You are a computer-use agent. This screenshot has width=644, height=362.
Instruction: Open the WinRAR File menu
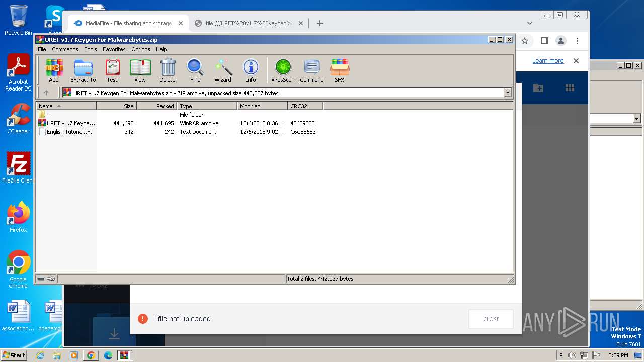point(42,49)
